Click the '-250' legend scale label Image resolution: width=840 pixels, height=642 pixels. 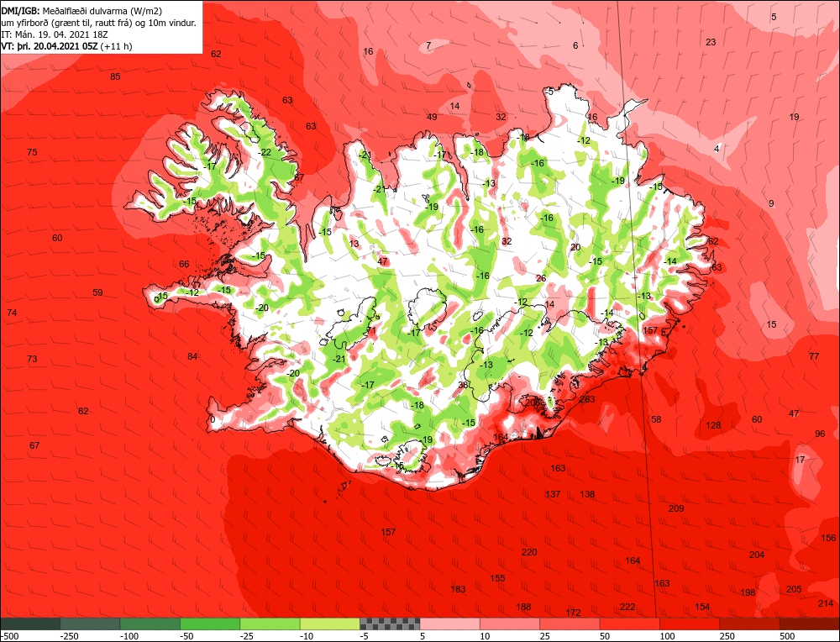[70, 636]
